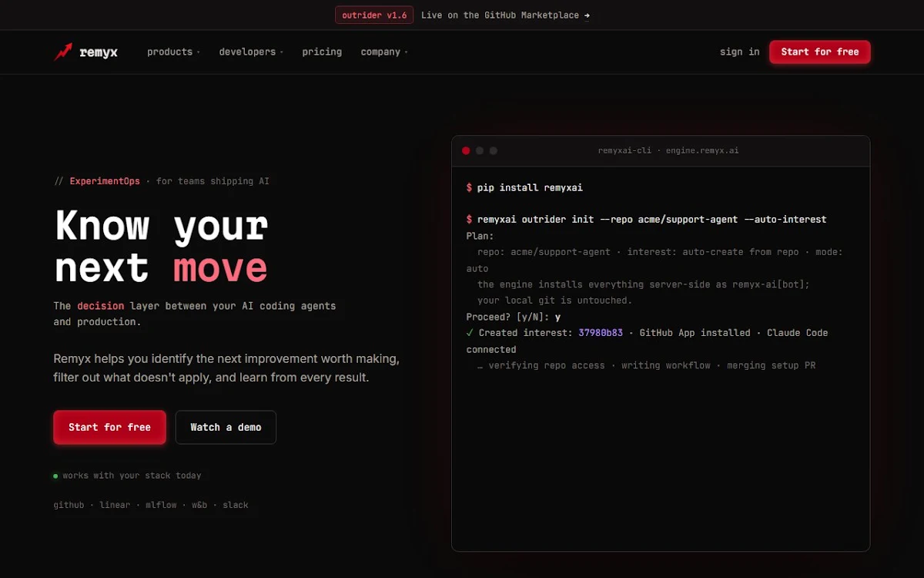The width and height of the screenshot is (924, 578).
Task: Click "works with your stack today" text
Action: pos(132,476)
